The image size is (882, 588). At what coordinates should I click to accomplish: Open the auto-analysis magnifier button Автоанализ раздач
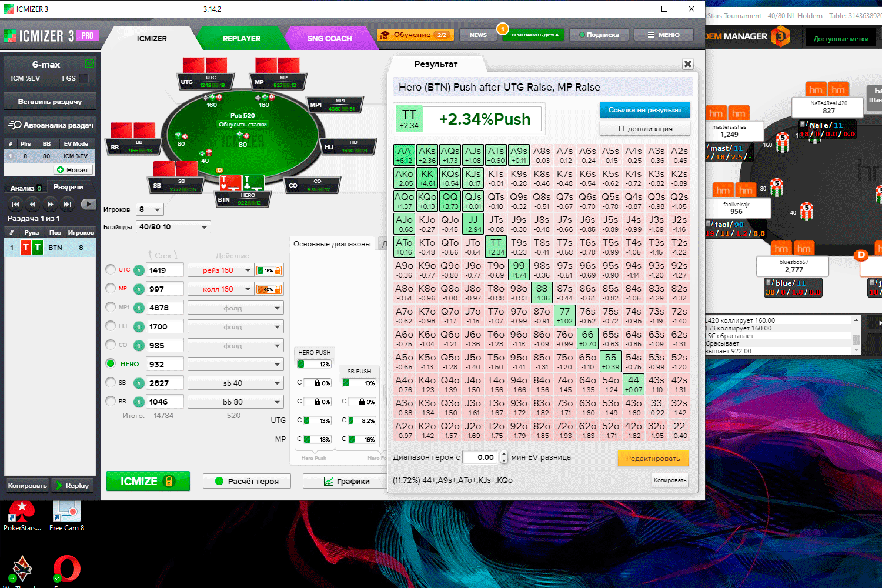pyautogui.click(x=49, y=125)
